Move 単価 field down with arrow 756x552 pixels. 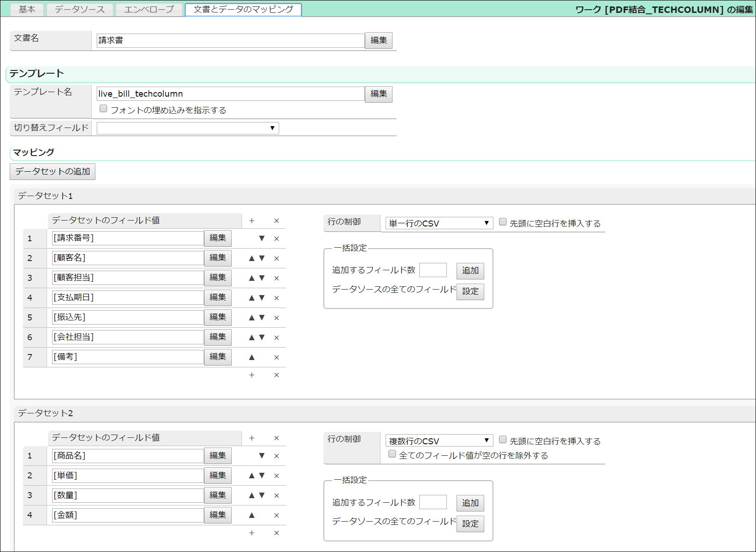point(262,476)
